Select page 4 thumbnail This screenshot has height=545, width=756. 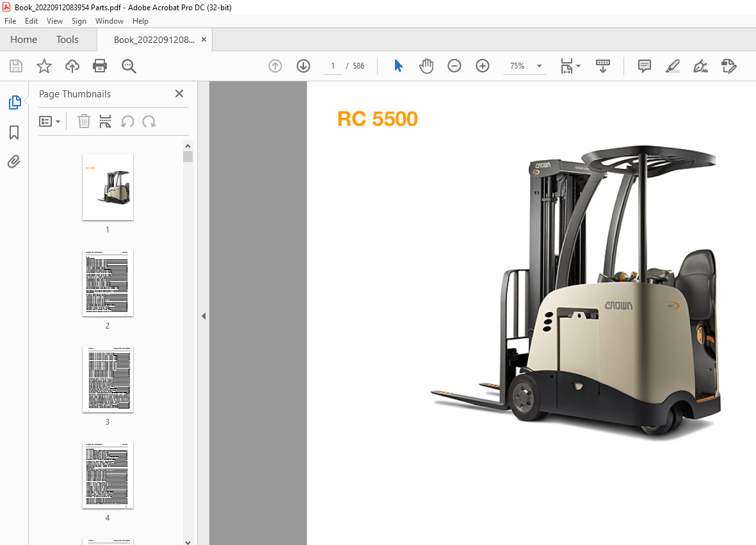click(x=108, y=476)
